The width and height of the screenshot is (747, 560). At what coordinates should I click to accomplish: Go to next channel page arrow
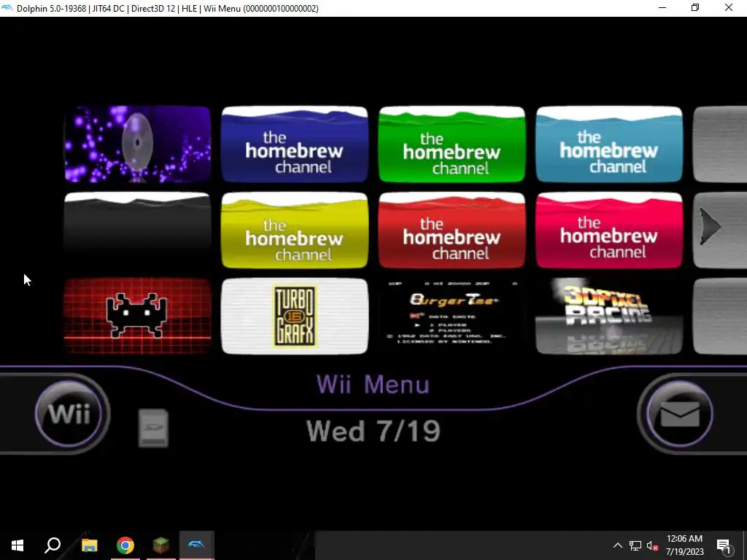[x=711, y=227]
